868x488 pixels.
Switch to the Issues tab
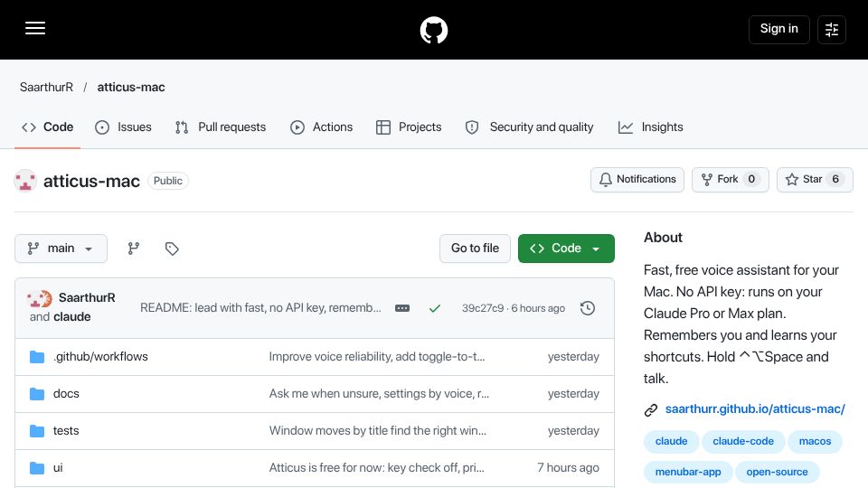(123, 127)
